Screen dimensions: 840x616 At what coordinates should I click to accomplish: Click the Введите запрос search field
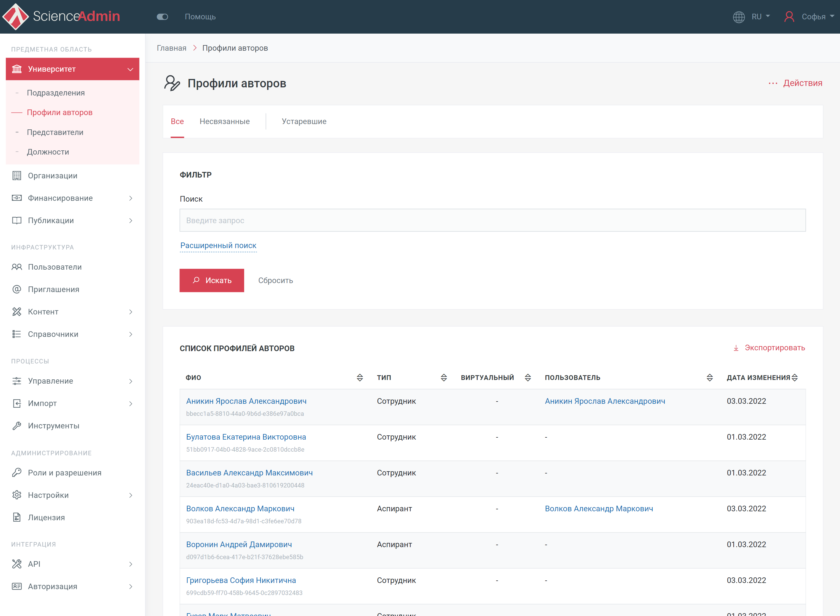click(x=492, y=220)
